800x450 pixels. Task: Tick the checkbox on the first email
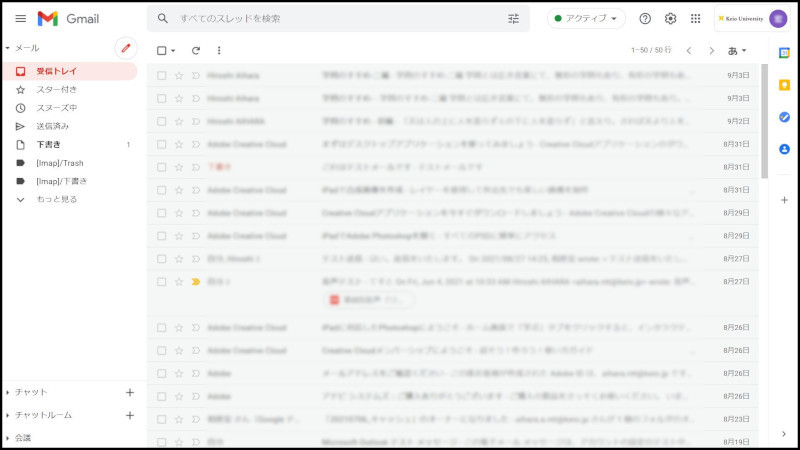coord(162,75)
